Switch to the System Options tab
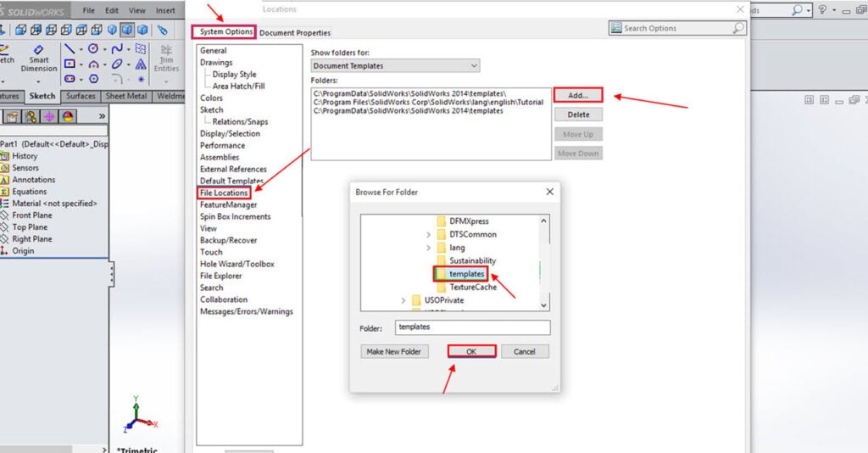The height and width of the screenshot is (453, 868). (224, 31)
